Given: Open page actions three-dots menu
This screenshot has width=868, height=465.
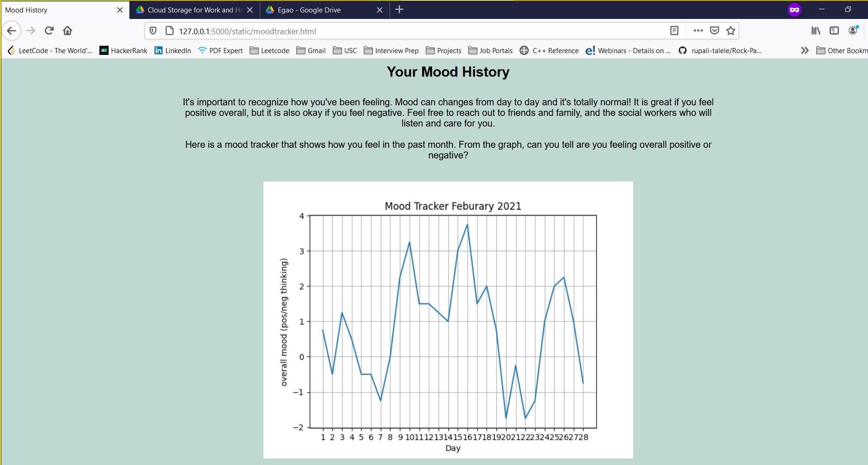Looking at the screenshot, I should (698, 31).
